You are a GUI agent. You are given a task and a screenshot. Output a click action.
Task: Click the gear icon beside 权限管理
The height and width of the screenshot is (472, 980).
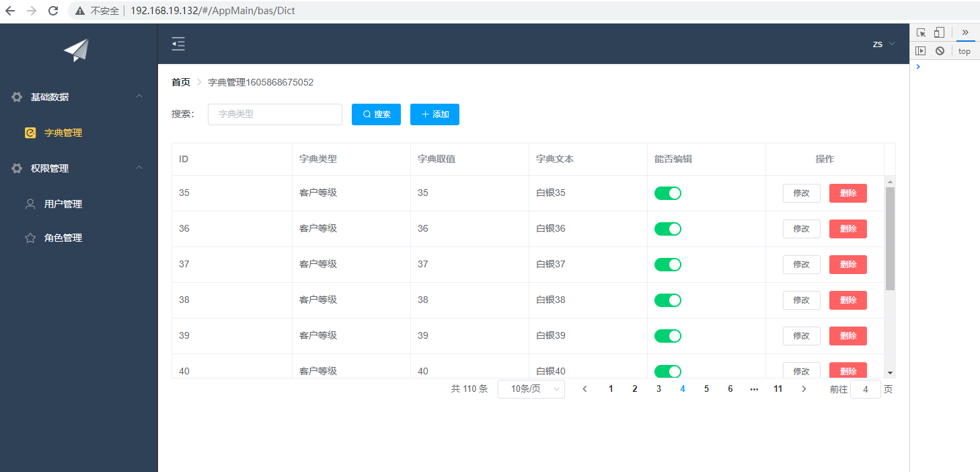17,168
